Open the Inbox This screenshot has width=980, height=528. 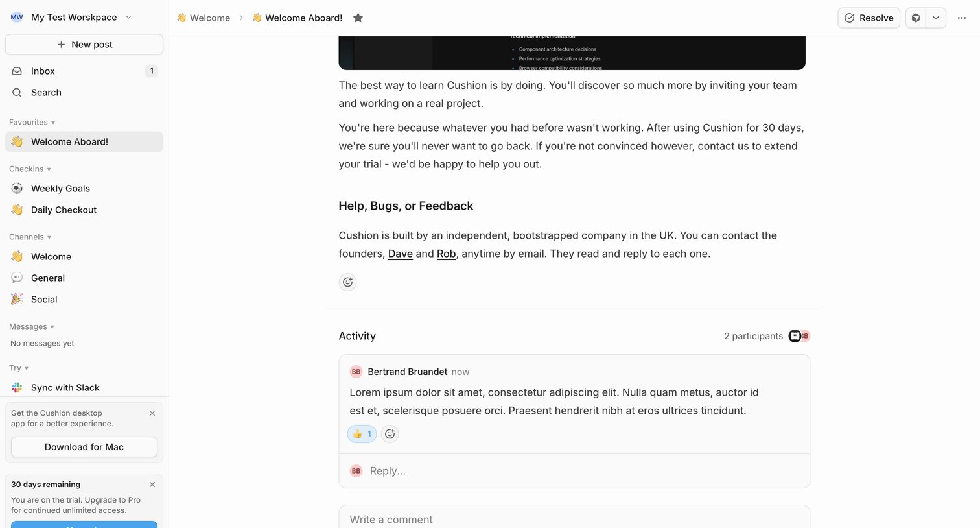coord(84,71)
